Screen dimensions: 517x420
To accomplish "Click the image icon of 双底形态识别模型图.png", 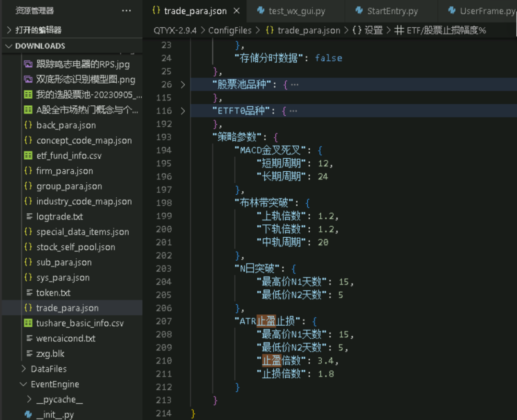I will (28, 79).
